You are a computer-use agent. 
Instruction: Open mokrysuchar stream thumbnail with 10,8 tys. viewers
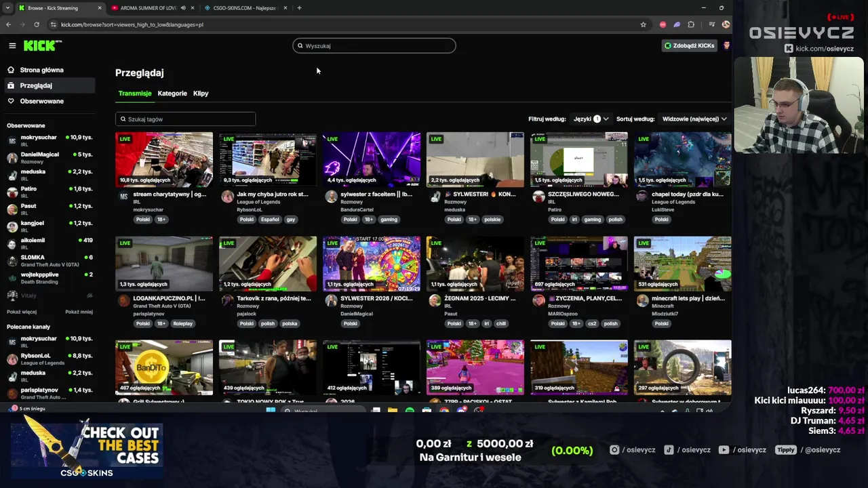pyautogui.click(x=164, y=159)
